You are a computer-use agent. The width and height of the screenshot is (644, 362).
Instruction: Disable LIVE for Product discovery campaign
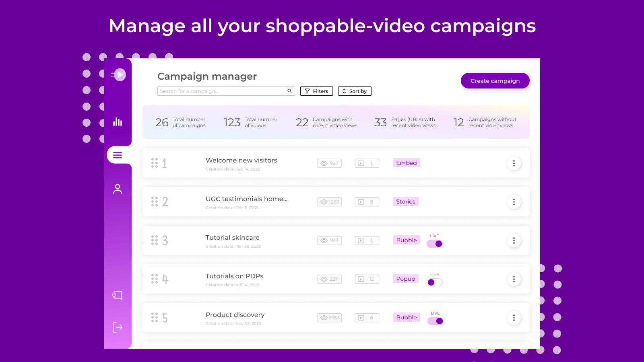click(435, 321)
